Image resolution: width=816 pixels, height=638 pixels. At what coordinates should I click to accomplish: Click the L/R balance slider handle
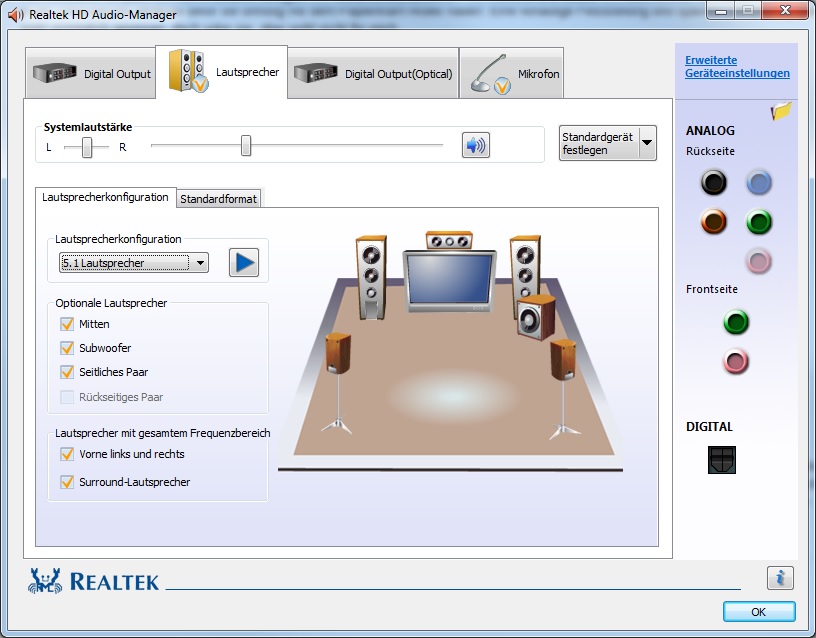point(87,147)
